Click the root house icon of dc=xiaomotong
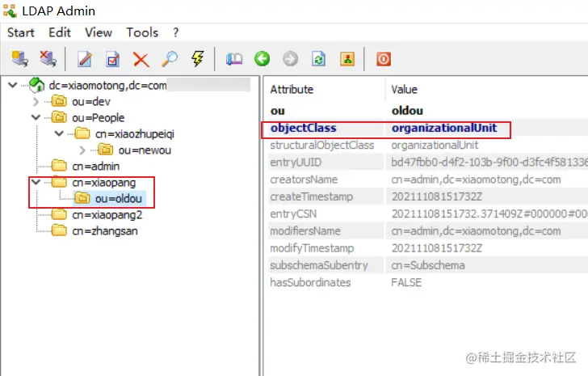Screen dimensions: 588x376 [x=37, y=85]
